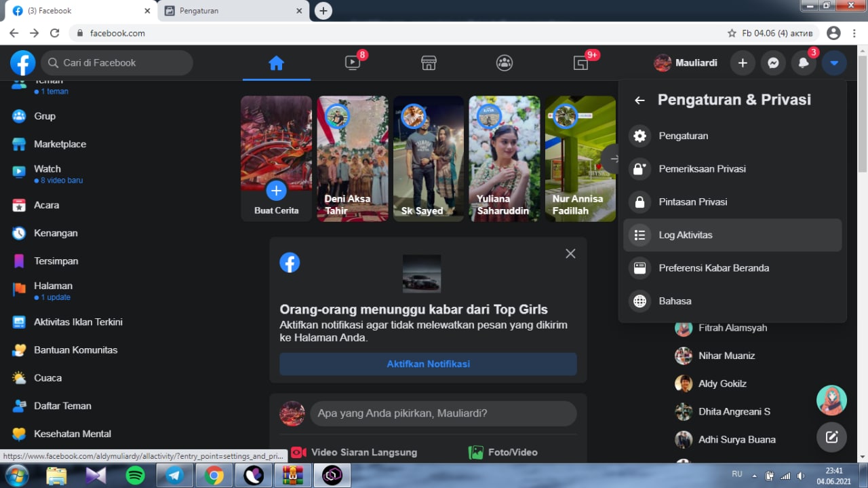Image resolution: width=868 pixels, height=488 pixels.
Task: Open Telegram from the taskbar
Action: (175, 475)
